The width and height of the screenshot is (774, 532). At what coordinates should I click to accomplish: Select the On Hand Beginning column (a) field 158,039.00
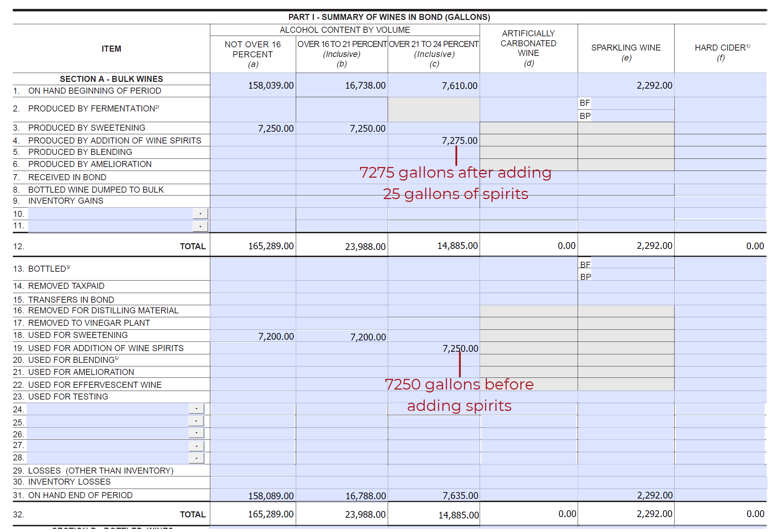pyautogui.click(x=253, y=85)
